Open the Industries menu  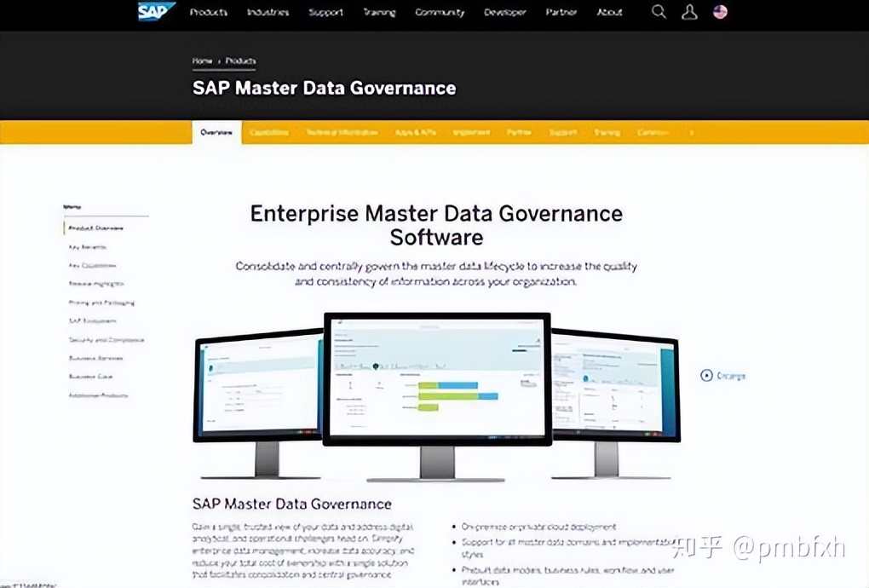[x=268, y=12]
